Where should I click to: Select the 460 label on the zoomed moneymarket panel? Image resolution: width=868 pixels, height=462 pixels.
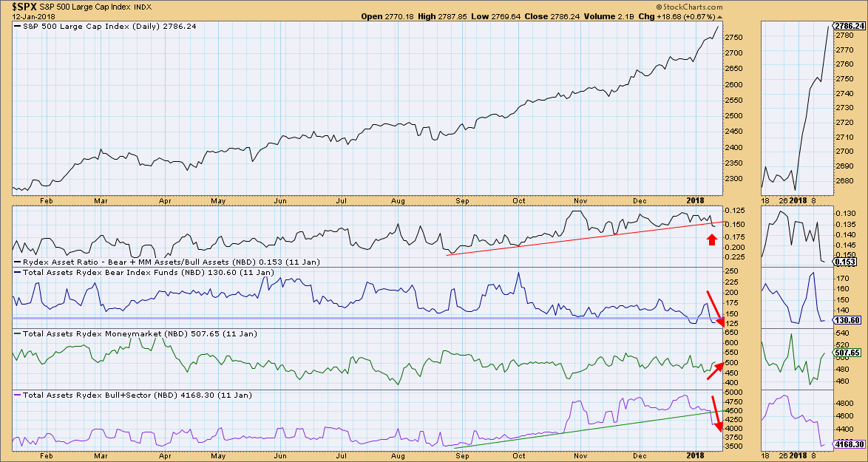point(843,381)
